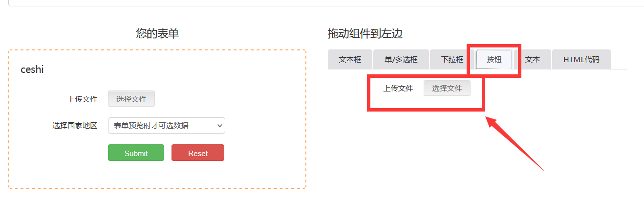Click the ceshi form title
This screenshot has width=644, height=204.
[32, 69]
